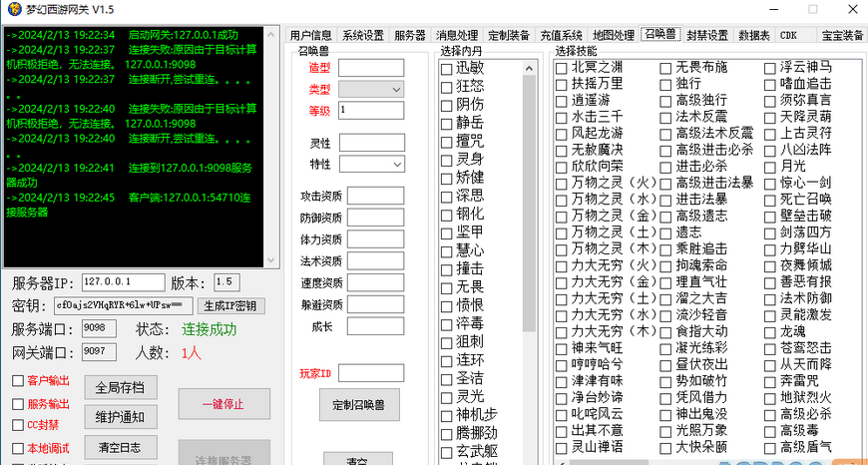868x465 pixels.
Task: Check the 须弥真言 checkbox
Action: click(769, 102)
